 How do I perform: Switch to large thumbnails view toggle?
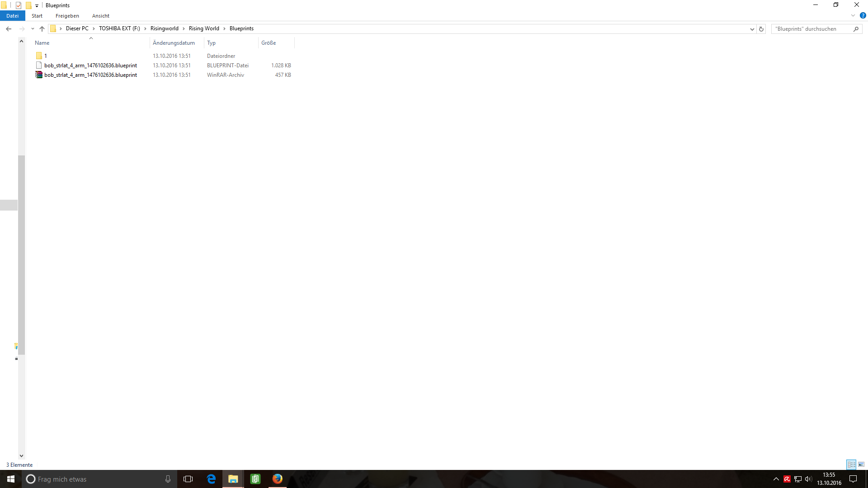coord(861,465)
